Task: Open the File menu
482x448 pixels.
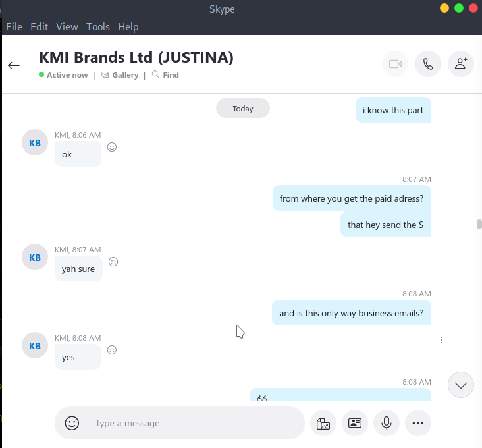Action: (14, 27)
